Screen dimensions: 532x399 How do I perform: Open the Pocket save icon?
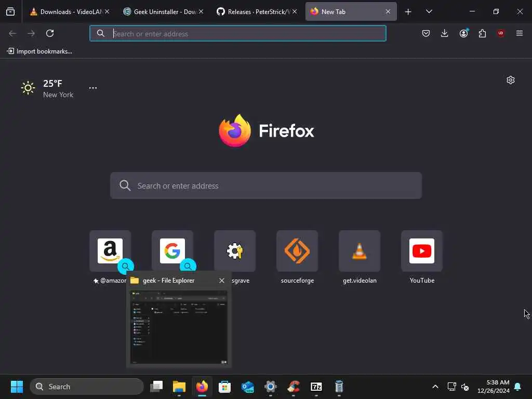[426, 33]
